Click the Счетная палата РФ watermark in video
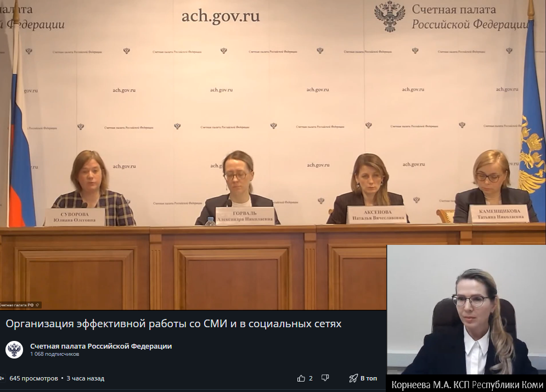 tap(20, 305)
